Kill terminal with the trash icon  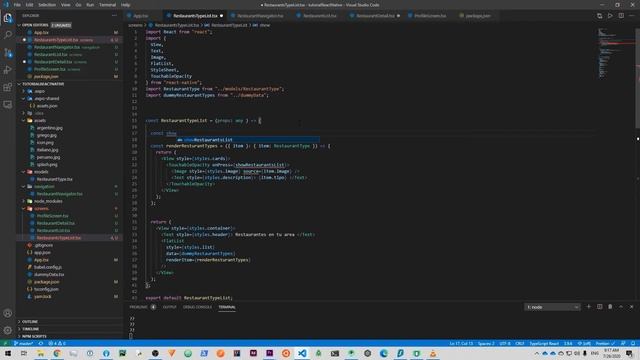[x=610, y=307]
